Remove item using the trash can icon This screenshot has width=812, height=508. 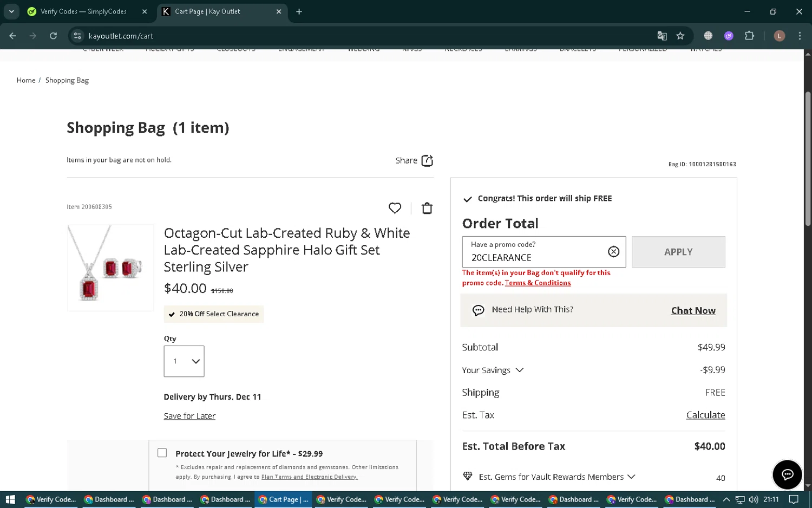[427, 208]
